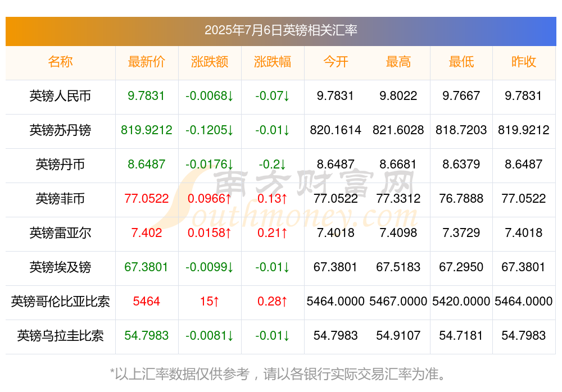Click high value 54.9107
The width and height of the screenshot is (562, 392).
pyautogui.click(x=398, y=336)
